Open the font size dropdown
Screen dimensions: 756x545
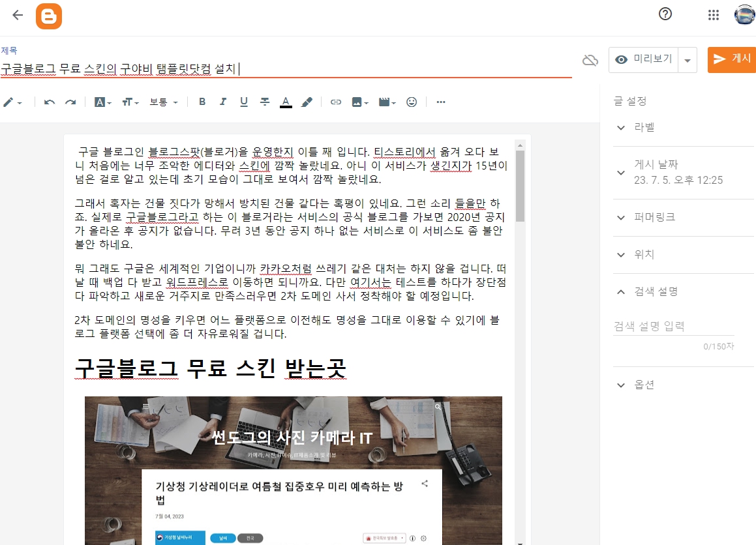click(130, 102)
